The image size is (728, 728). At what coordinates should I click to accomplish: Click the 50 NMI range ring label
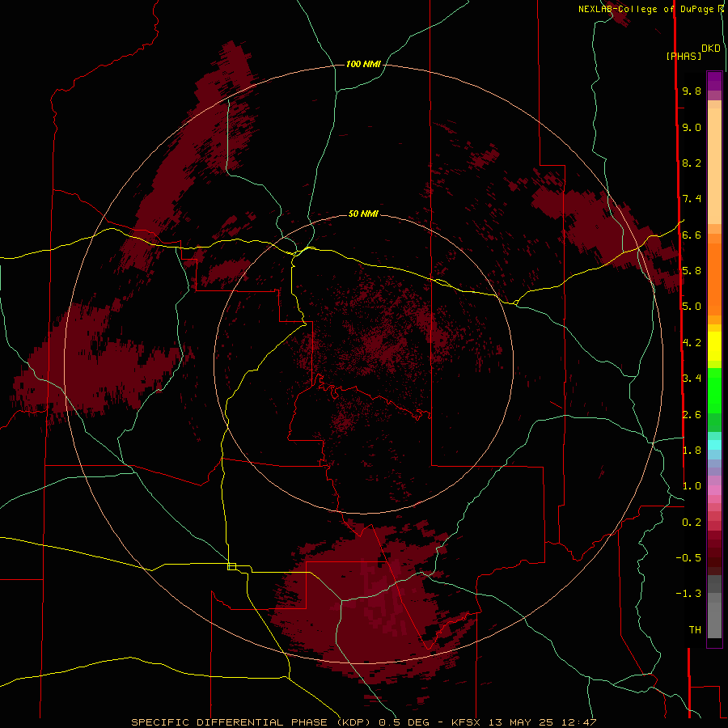pos(363,214)
